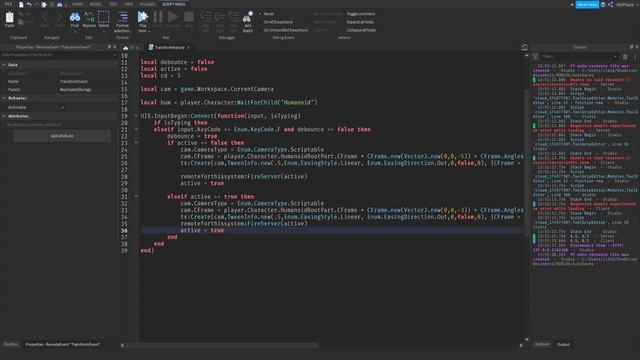Click the share icon in the title bar
Screen dimensions: 640x360
click(x=610, y=4)
